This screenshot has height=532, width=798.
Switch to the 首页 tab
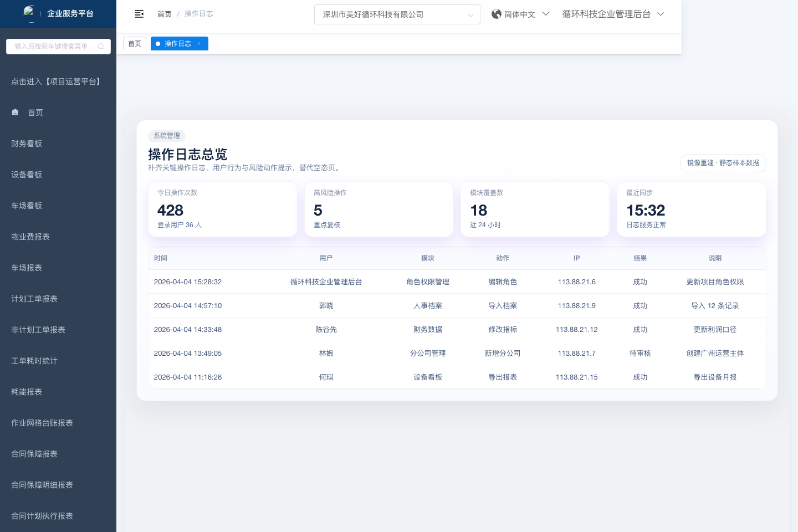[x=135, y=44]
